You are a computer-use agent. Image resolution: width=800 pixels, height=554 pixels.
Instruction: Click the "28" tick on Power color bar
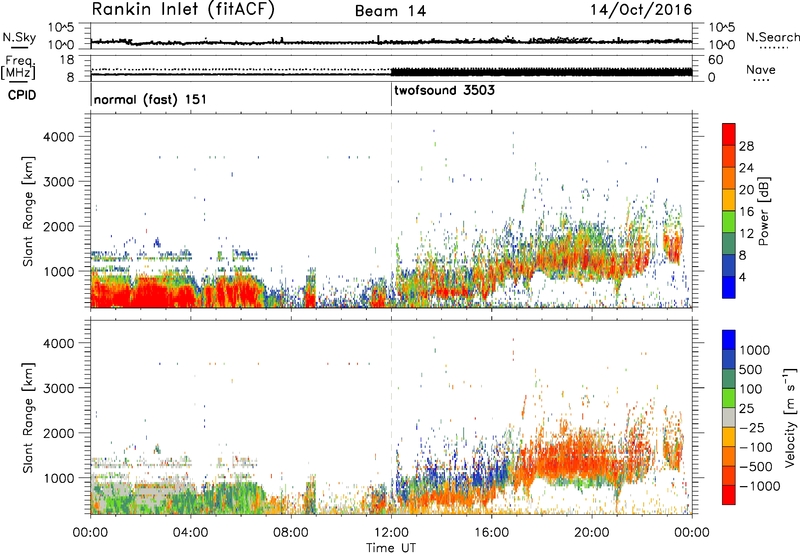point(746,146)
